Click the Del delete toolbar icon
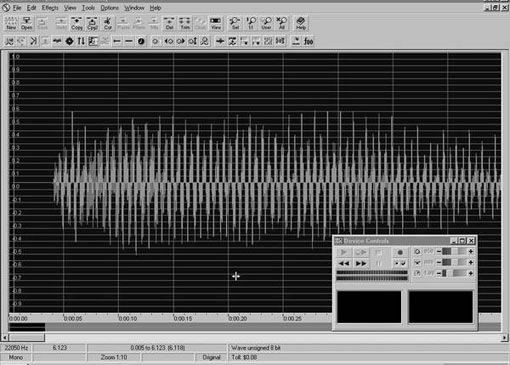 [169, 23]
